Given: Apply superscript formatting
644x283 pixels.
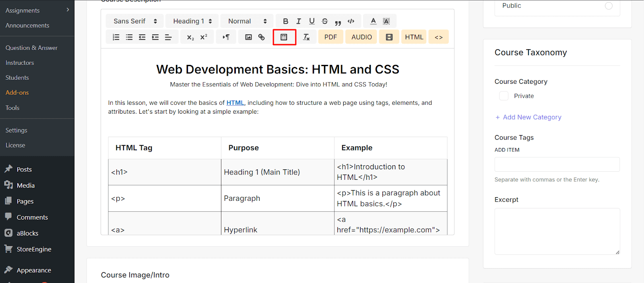Looking at the screenshot, I should 204,37.
